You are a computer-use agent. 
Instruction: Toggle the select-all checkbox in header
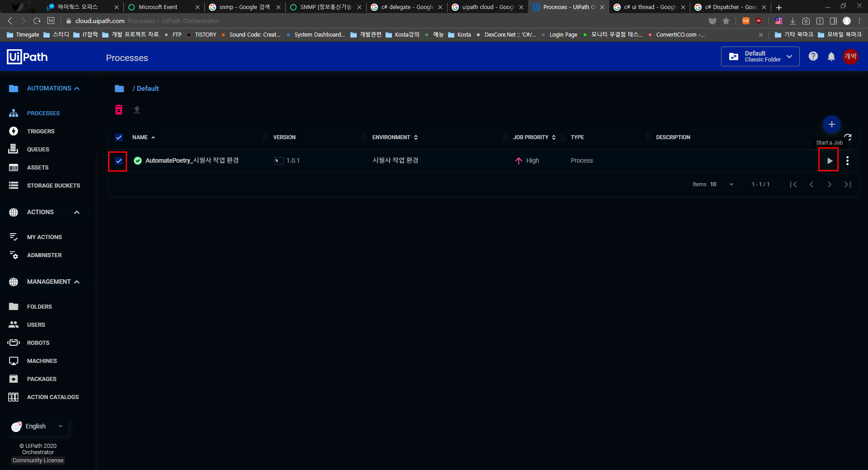point(119,137)
